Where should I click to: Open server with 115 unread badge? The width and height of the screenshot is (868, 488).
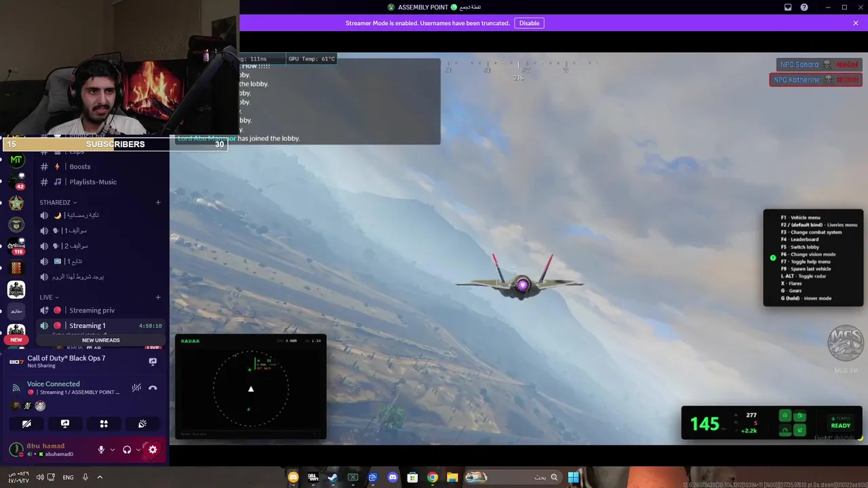coord(16,246)
